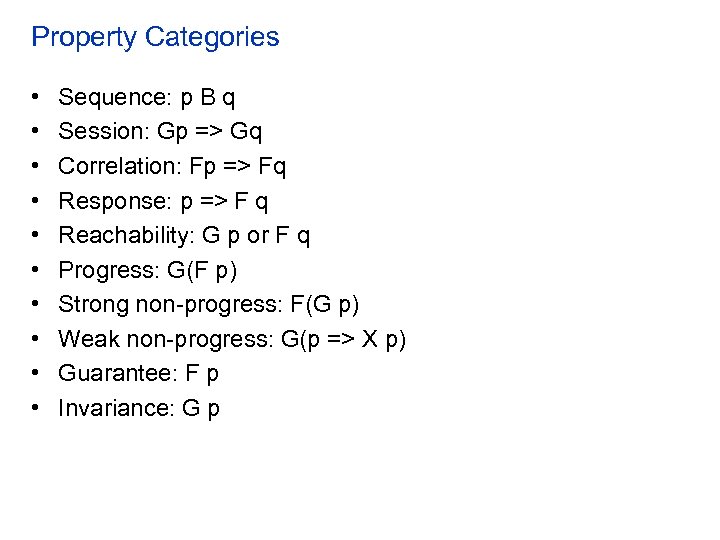720x540 pixels.
Task: Select the Session: Gp => Gq text
Action: point(160,132)
